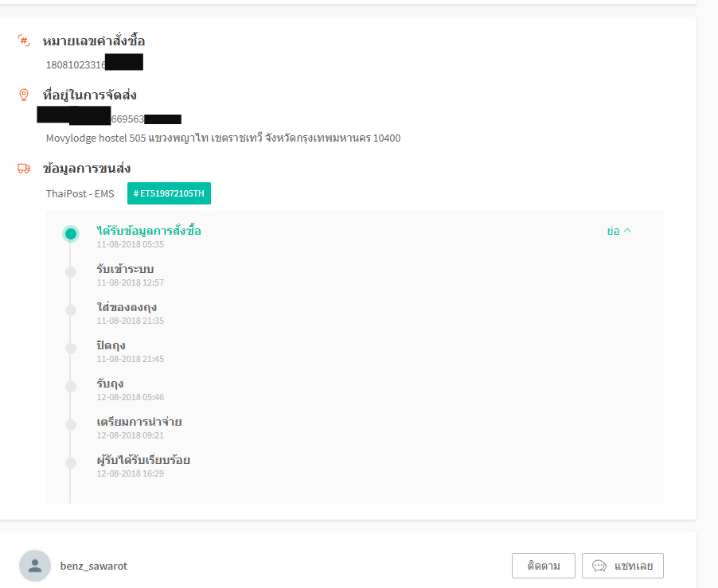The height and width of the screenshot is (588, 718).
Task: Click timestamp 12-08-2018 16:29
Action: pos(130,473)
